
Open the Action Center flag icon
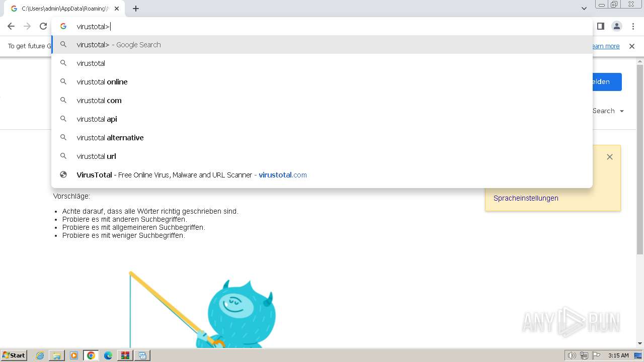pyautogui.click(x=596, y=355)
